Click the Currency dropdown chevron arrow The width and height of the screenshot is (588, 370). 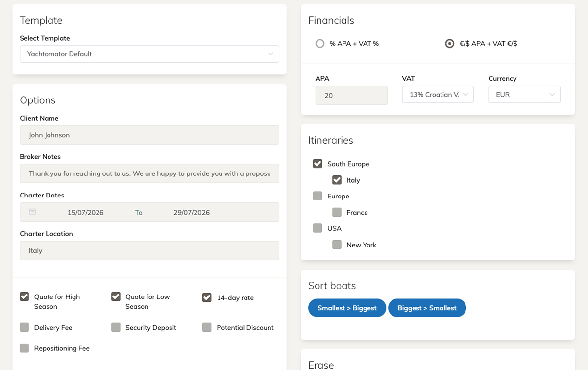click(x=552, y=95)
